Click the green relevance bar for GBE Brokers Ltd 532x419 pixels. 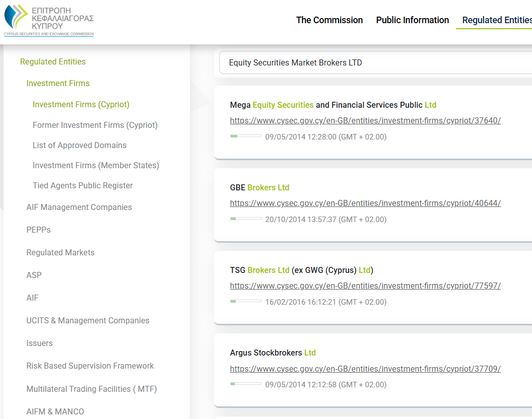pos(246,219)
